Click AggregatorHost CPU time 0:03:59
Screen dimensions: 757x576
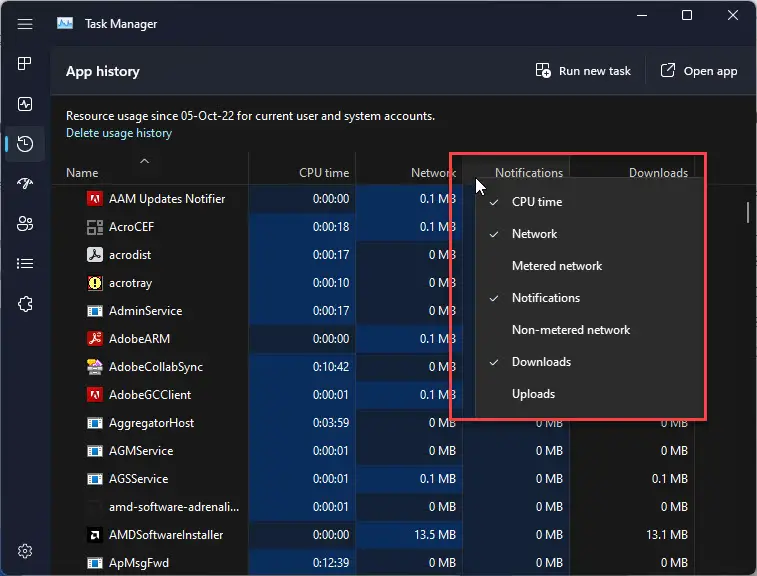point(331,423)
